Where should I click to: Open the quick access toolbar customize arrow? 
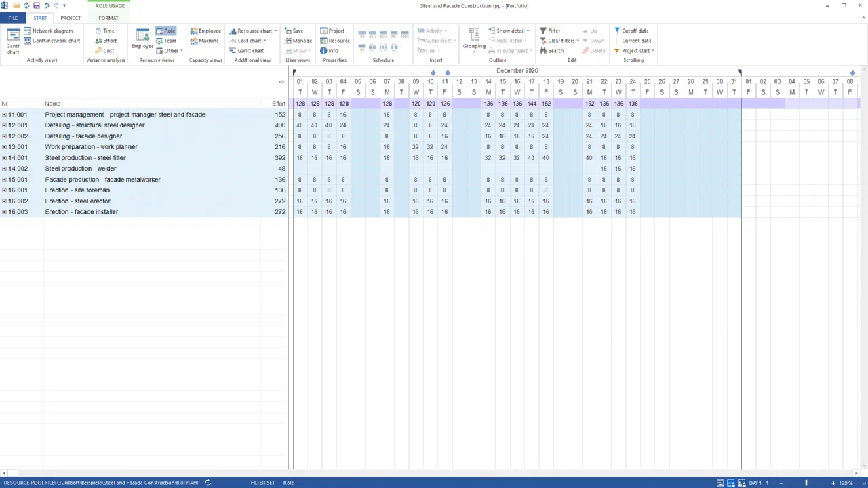[66, 5]
